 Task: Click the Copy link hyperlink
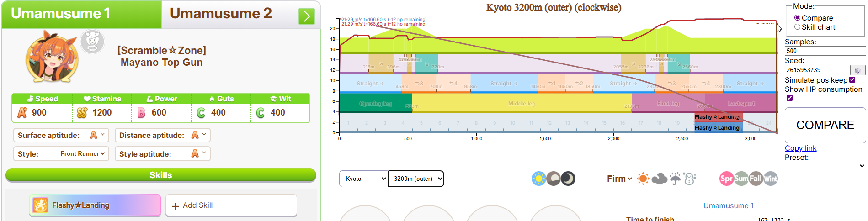pos(800,148)
